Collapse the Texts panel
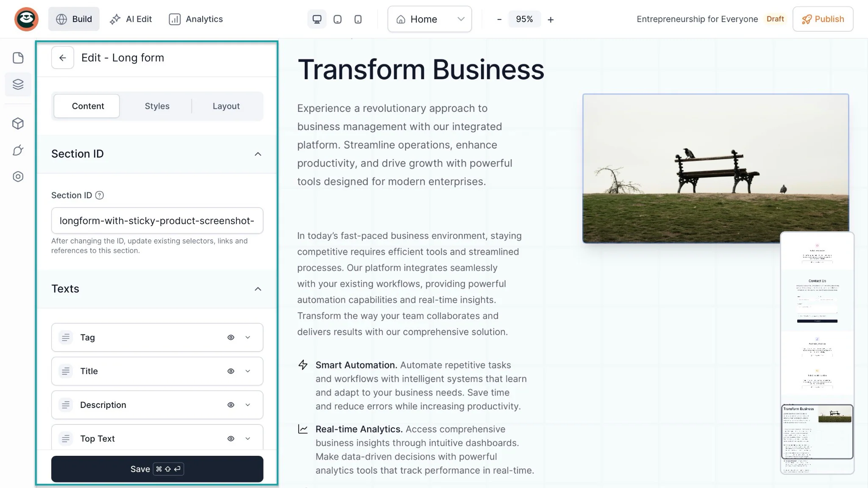Screen dimensions: 868x488 258,289
